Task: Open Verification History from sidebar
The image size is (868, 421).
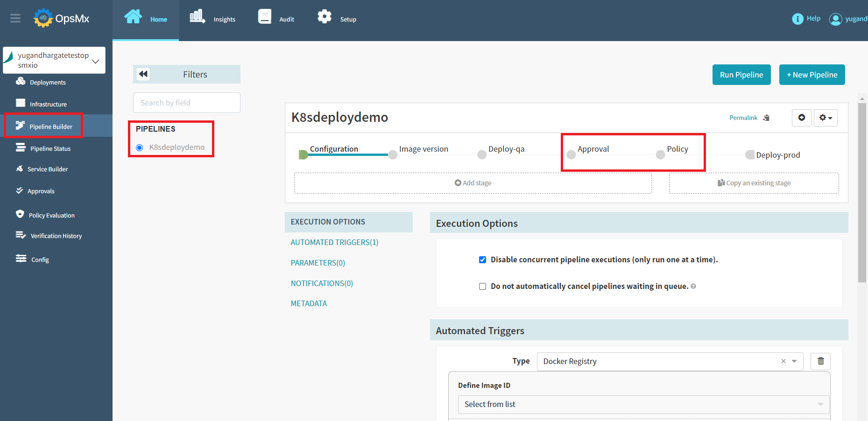Action: click(56, 235)
